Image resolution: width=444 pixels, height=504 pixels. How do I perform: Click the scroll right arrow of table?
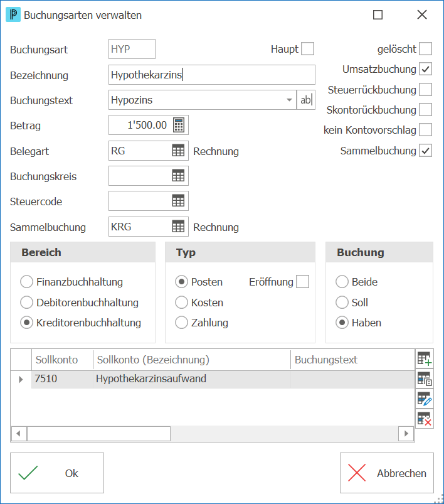[406, 434]
